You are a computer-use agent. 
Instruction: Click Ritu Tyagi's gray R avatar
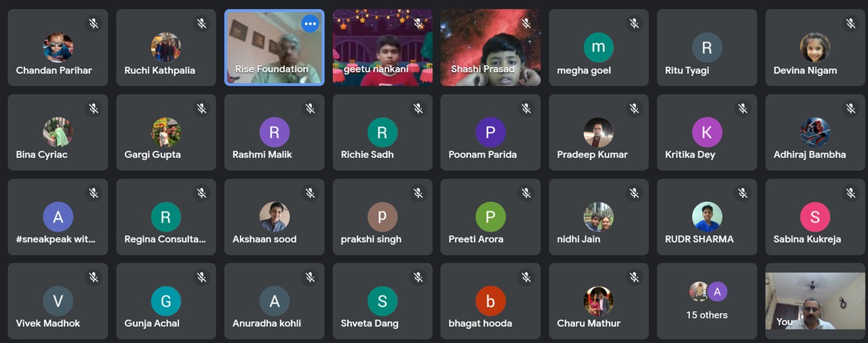[707, 47]
